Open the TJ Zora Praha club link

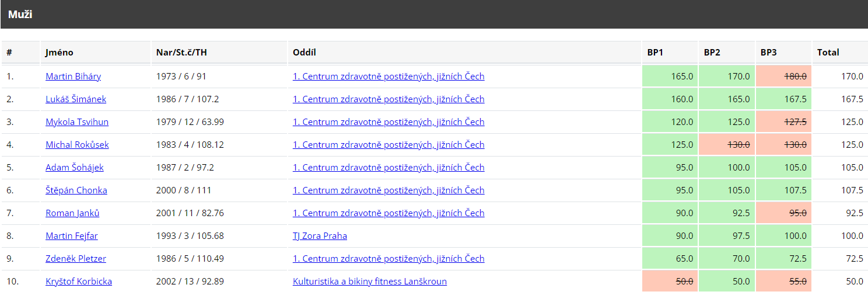(320, 236)
